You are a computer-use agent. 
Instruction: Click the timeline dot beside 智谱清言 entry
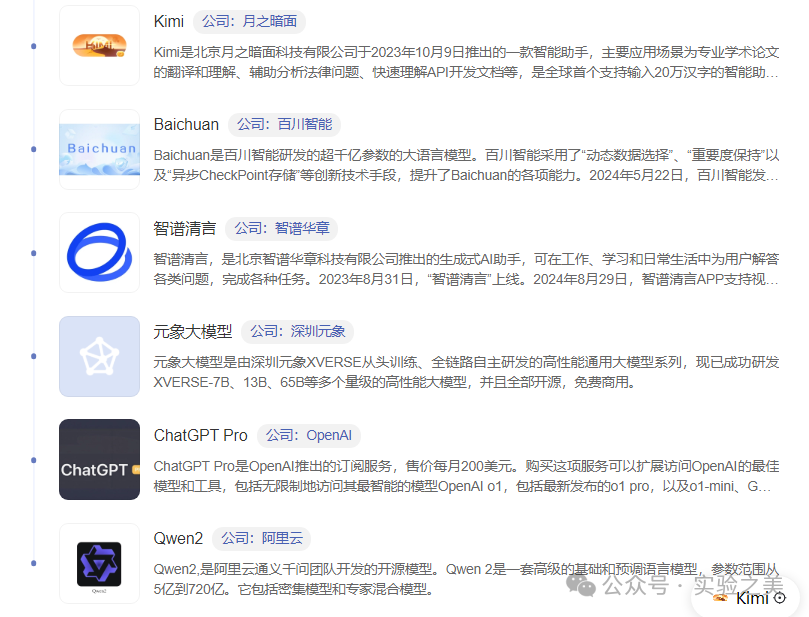point(34,253)
